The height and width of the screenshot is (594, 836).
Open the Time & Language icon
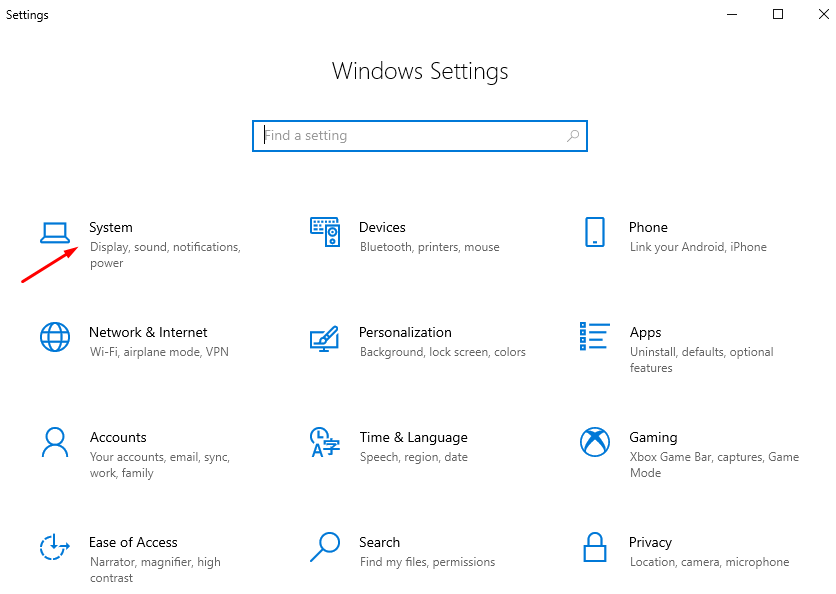coord(325,442)
